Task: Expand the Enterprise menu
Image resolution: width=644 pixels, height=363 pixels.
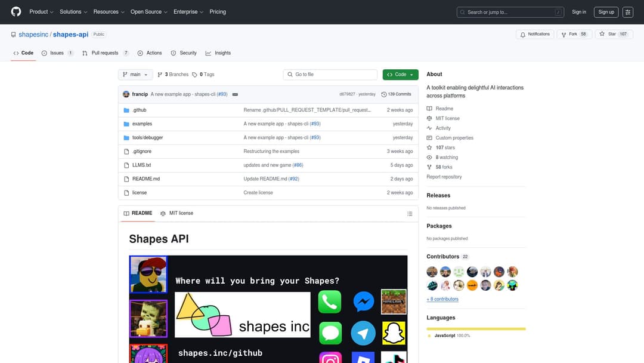Action: [188, 12]
